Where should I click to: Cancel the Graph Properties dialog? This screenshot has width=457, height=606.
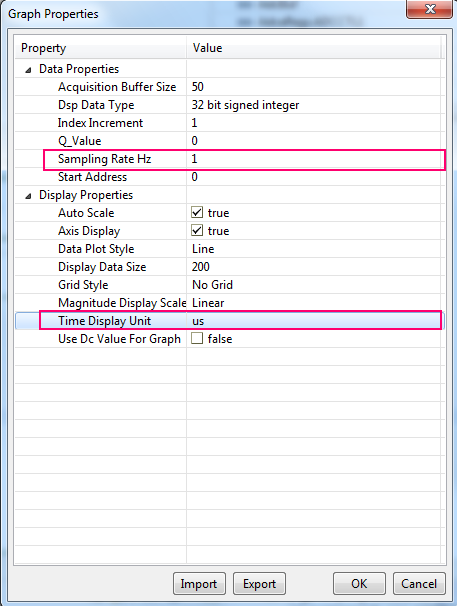coord(419,584)
